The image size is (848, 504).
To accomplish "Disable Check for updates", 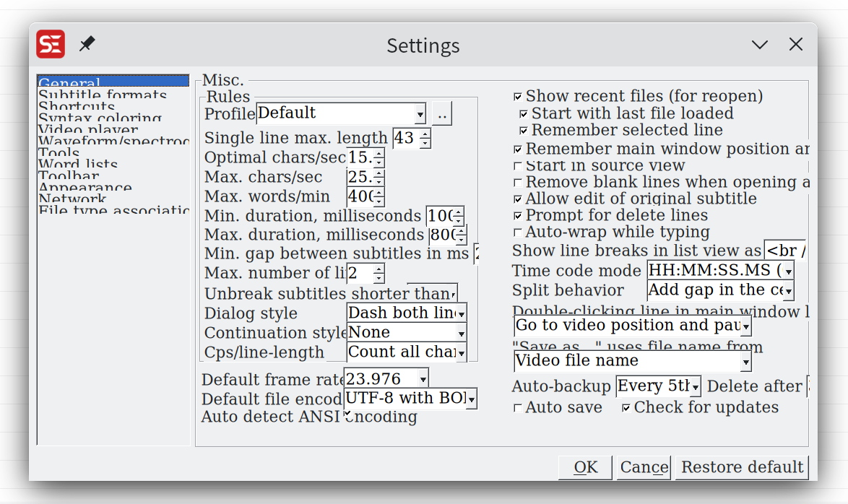I will coord(626,407).
